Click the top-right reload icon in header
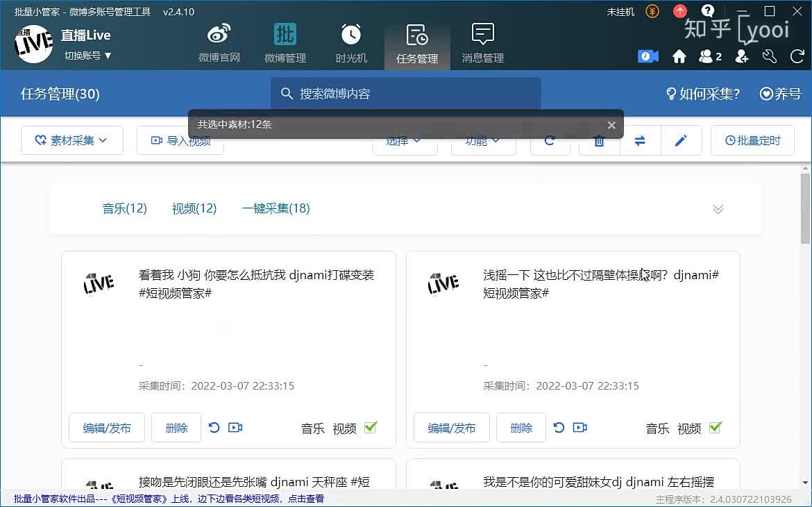The height and width of the screenshot is (507, 812). (x=797, y=56)
